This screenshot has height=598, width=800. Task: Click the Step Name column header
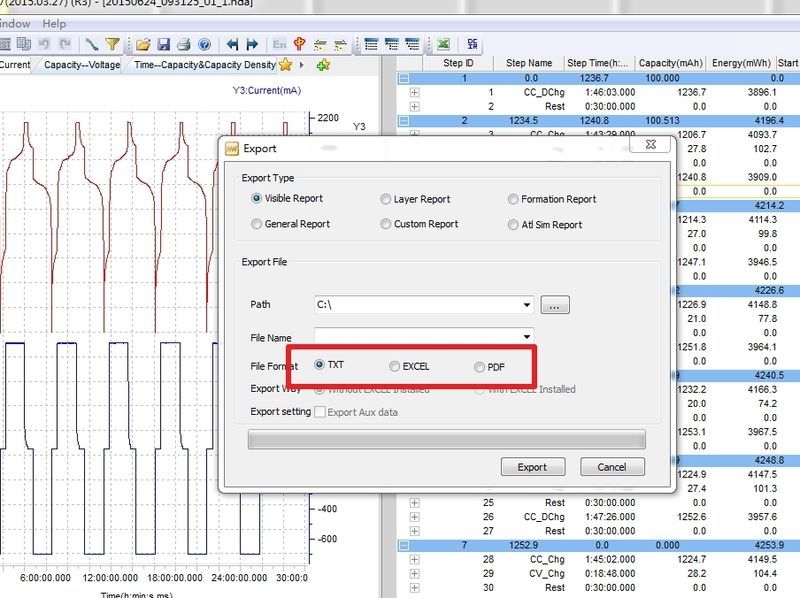(x=529, y=63)
